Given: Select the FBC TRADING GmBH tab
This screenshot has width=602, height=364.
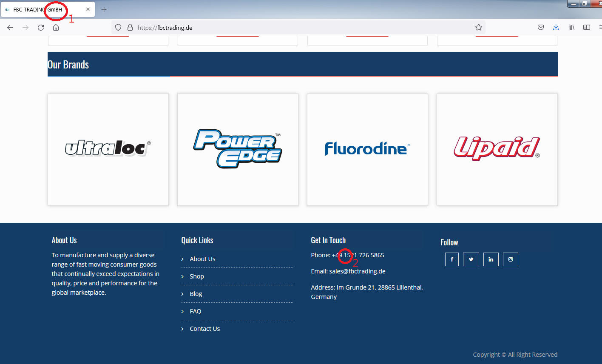Looking at the screenshot, I should [x=48, y=9].
